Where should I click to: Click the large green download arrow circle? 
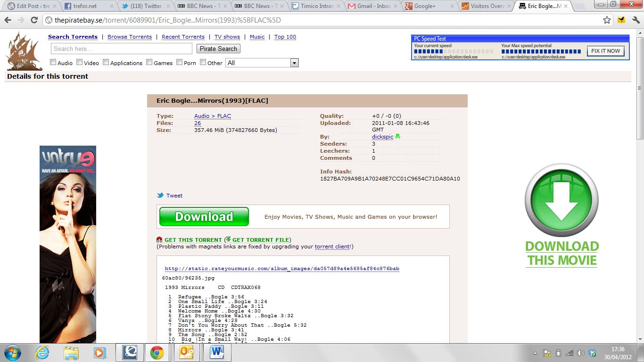point(561,200)
